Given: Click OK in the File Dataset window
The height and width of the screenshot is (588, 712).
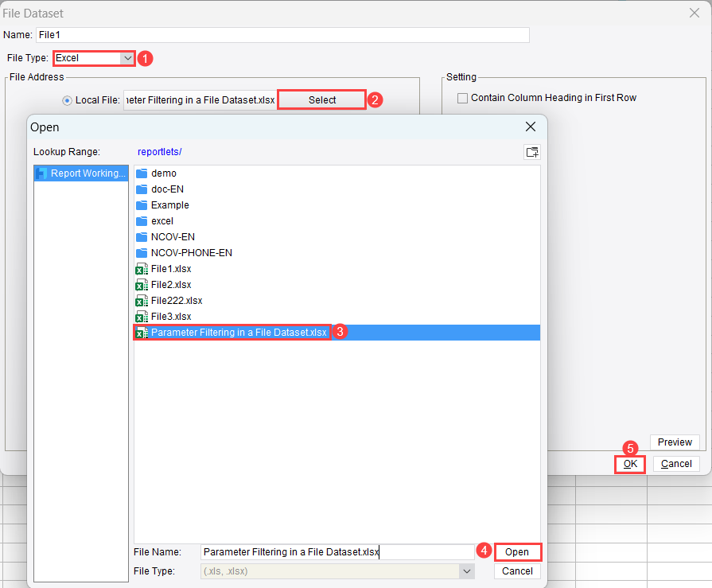Looking at the screenshot, I should 630,464.
